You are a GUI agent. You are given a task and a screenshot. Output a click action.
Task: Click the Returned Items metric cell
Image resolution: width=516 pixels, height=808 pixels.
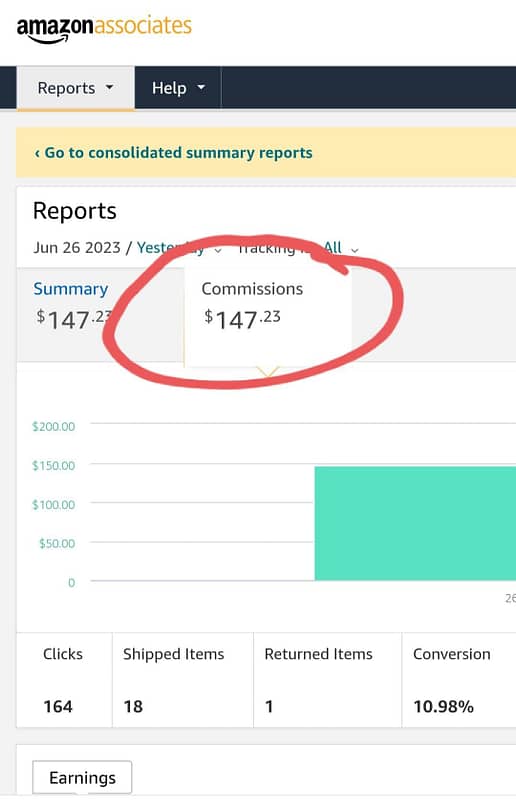tap(327, 680)
